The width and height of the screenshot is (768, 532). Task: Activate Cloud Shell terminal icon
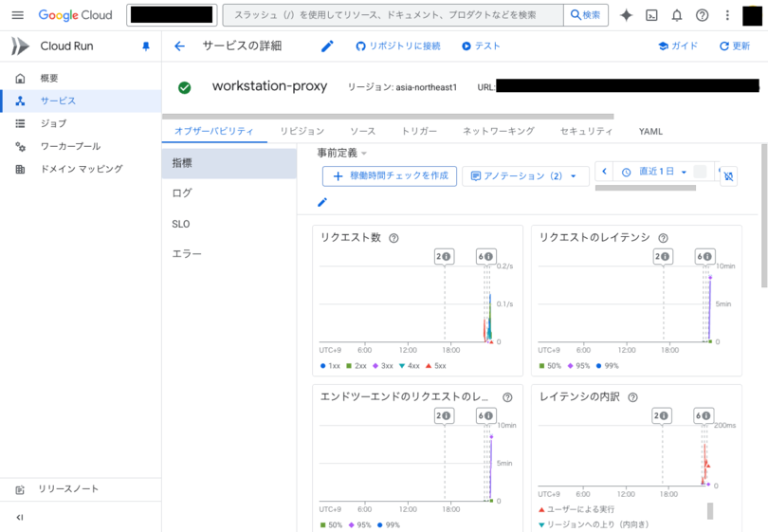click(x=651, y=15)
